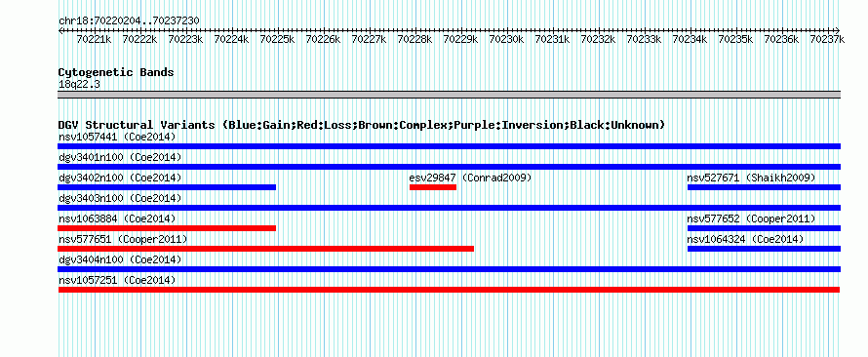The height and width of the screenshot is (357, 868).
Task: Open the nsv577652 (Cooper2011) variant label
Action: pos(751,218)
